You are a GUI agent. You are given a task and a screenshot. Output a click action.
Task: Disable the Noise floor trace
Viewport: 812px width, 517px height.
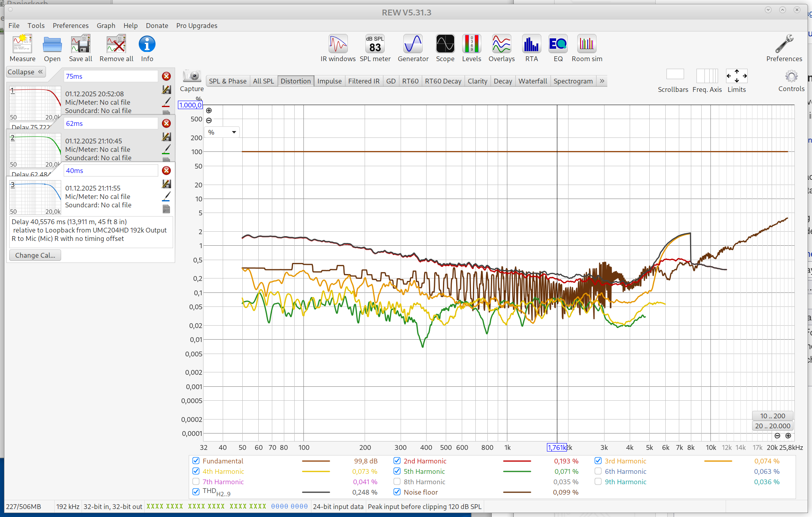(397, 492)
